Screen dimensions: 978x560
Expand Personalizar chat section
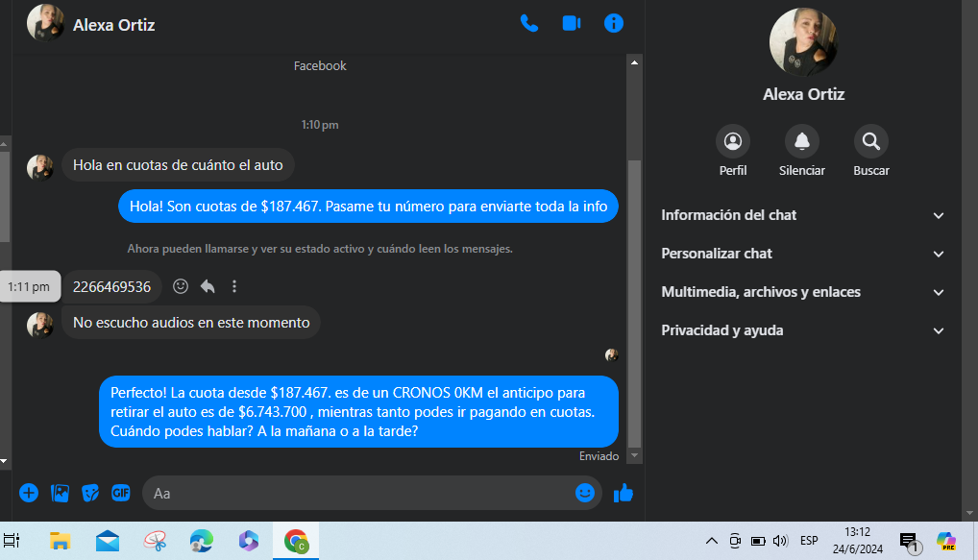point(803,254)
